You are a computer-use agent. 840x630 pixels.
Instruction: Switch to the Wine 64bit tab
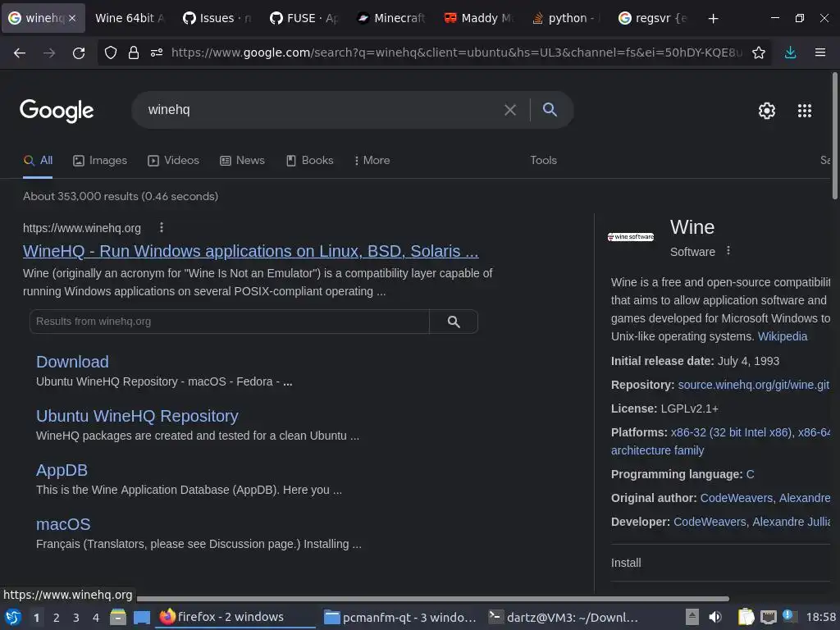click(130, 18)
